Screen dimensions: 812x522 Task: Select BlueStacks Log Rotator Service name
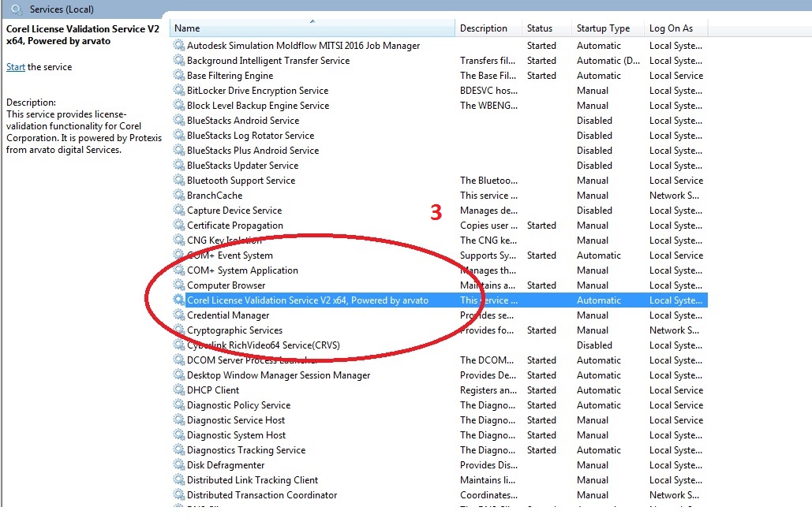pyautogui.click(x=251, y=136)
